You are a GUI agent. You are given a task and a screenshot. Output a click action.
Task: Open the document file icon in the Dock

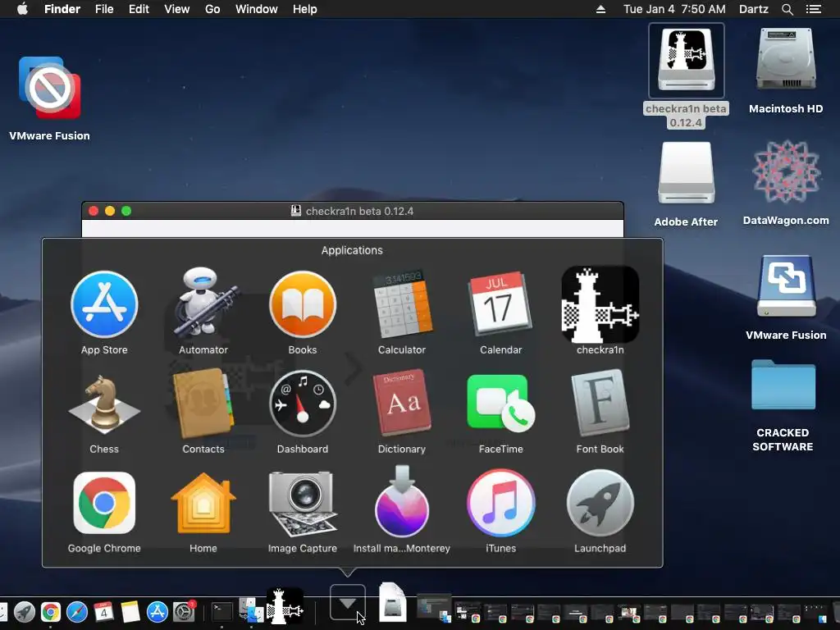coord(393,602)
